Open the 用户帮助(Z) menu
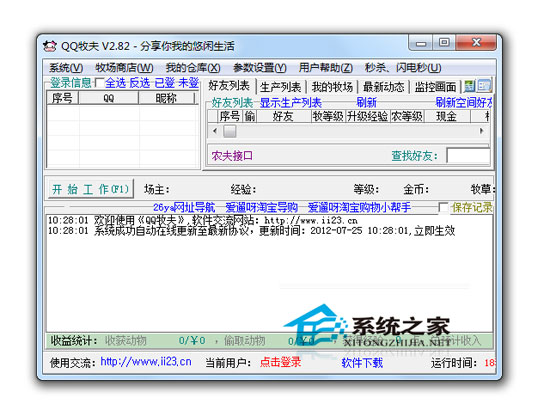This screenshot has height=410, width=550. (326, 68)
